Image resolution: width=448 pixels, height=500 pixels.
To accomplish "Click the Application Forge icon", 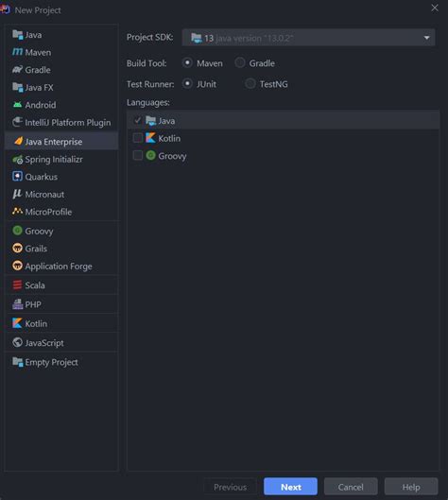I will pyautogui.click(x=18, y=266).
